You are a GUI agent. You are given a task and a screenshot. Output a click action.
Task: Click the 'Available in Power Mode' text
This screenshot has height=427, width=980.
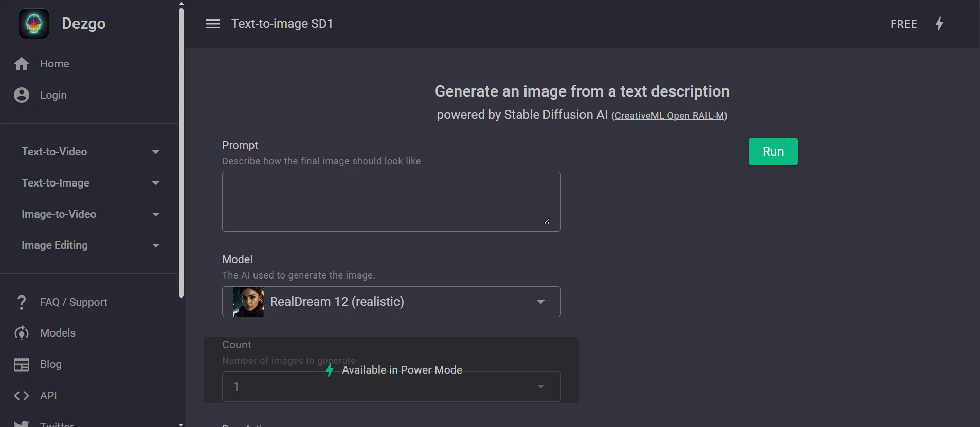[402, 370]
